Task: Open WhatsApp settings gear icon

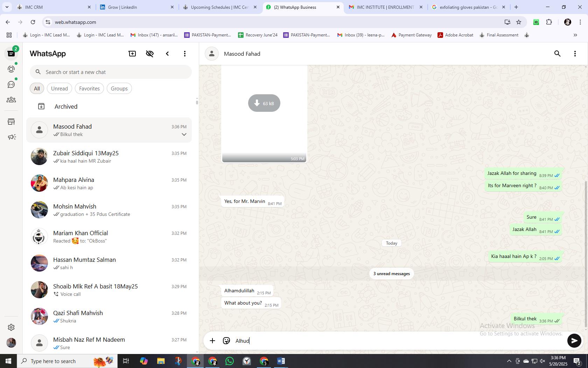Action: click(11, 327)
